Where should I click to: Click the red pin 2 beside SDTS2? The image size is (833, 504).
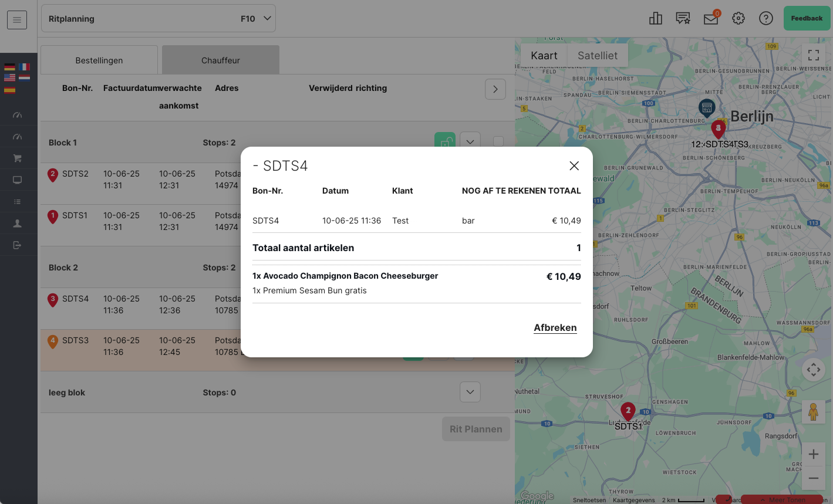pyautogui.click(x=53, y=175)
